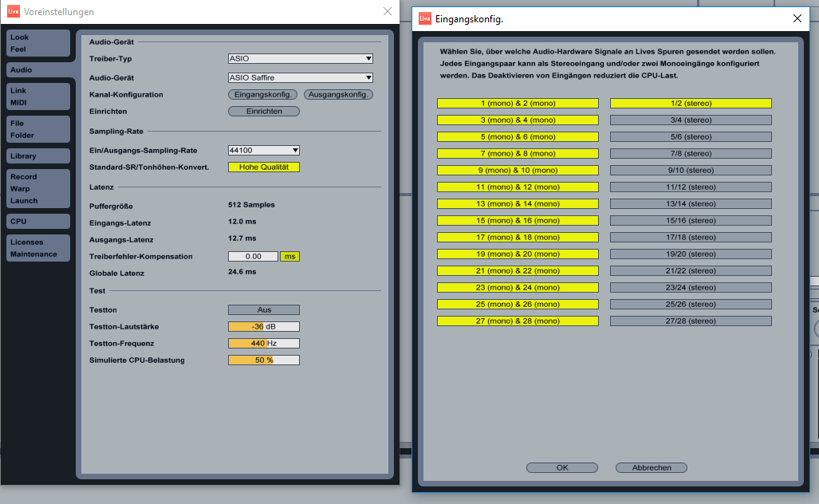Open the Audio-Gerät dropdown showing ASIO Saffire

point(301,77)
